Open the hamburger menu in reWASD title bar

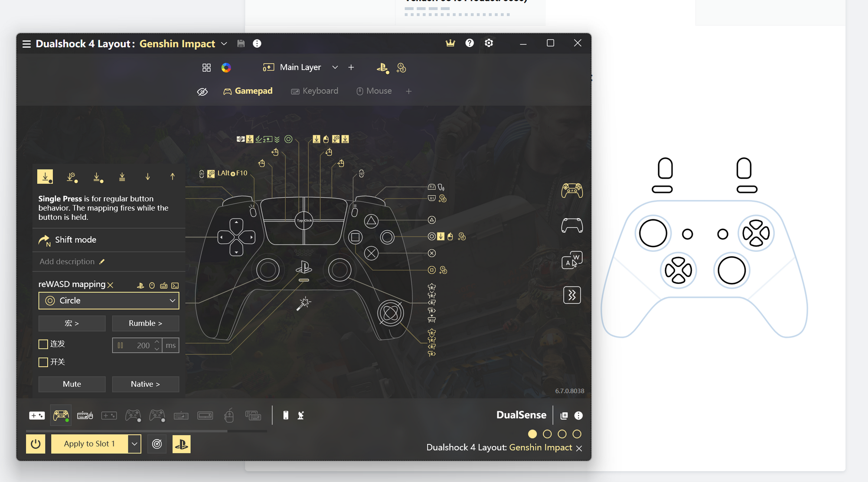coord(26,44)
